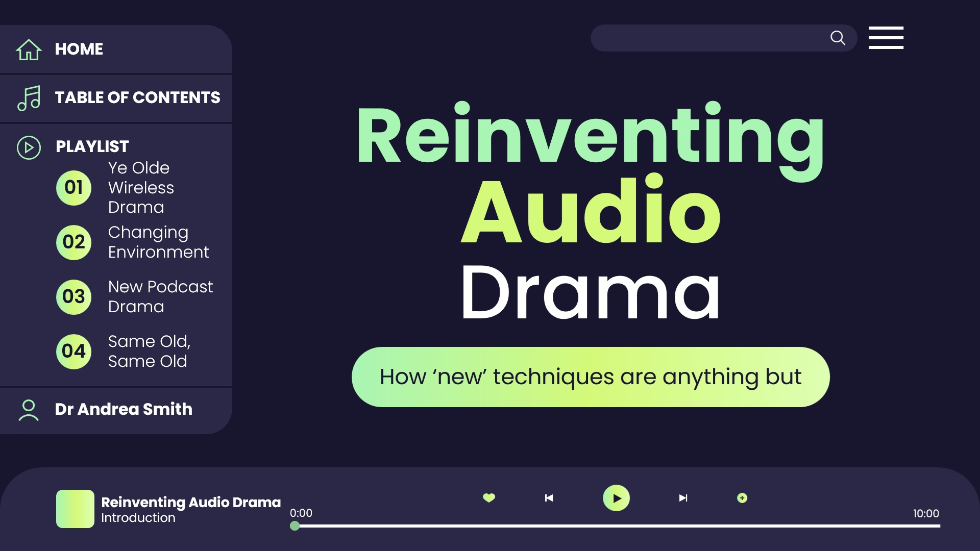This screenshot has width=980, height=551.
Task: Select track 01 Ye Olde Wireless Drama
Action: point(141,188)
